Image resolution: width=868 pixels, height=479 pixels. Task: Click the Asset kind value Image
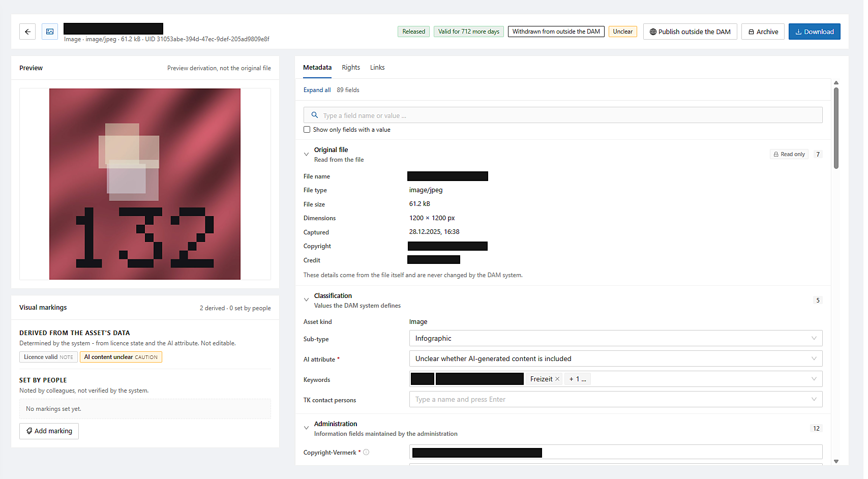[418, 321]
